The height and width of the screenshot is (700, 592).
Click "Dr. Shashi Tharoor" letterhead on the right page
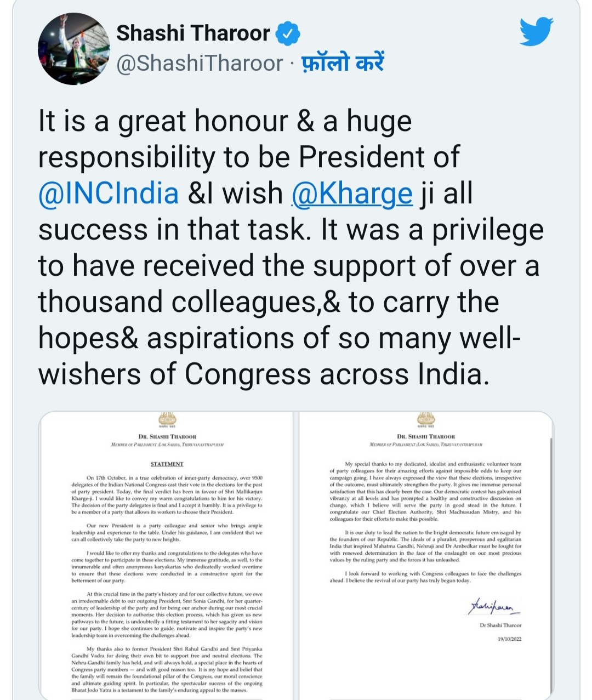pos(426,436)
